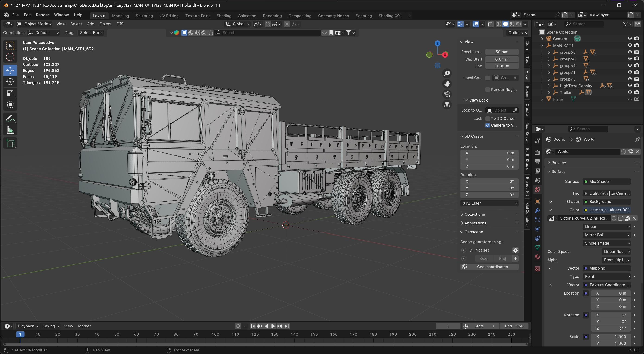644x354 pixels.
Task: Enable Lock To 3D Cursor checkbox
Action: [x=488, y=119]
